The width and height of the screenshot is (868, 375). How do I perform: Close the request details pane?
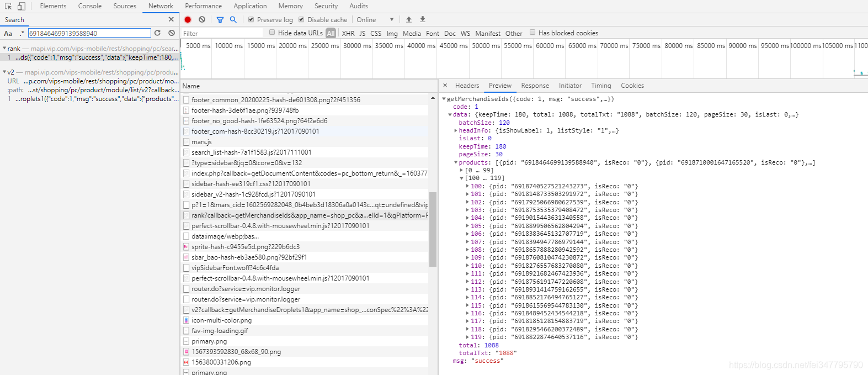point(445,86)
